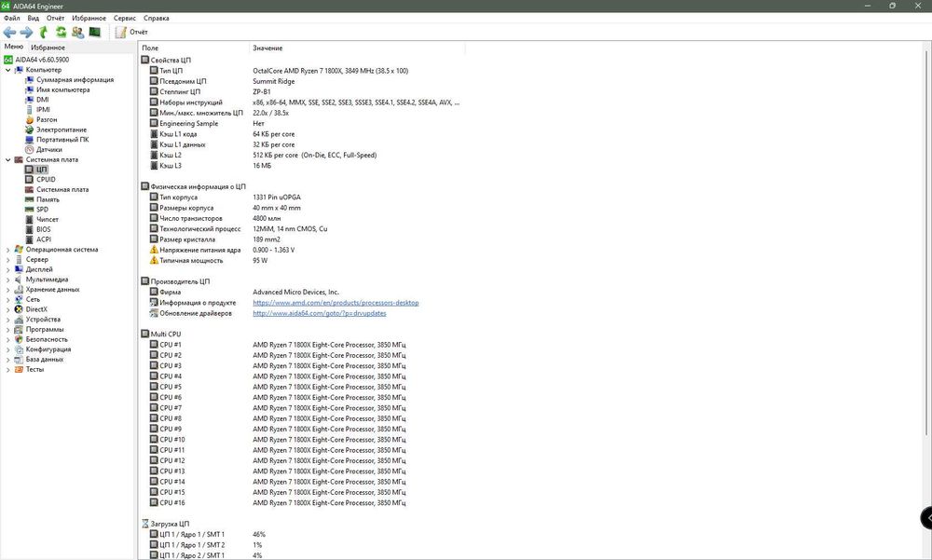Open the Файл menu
The height and width of the screenshot is (560, 932).
coord(12,19)
